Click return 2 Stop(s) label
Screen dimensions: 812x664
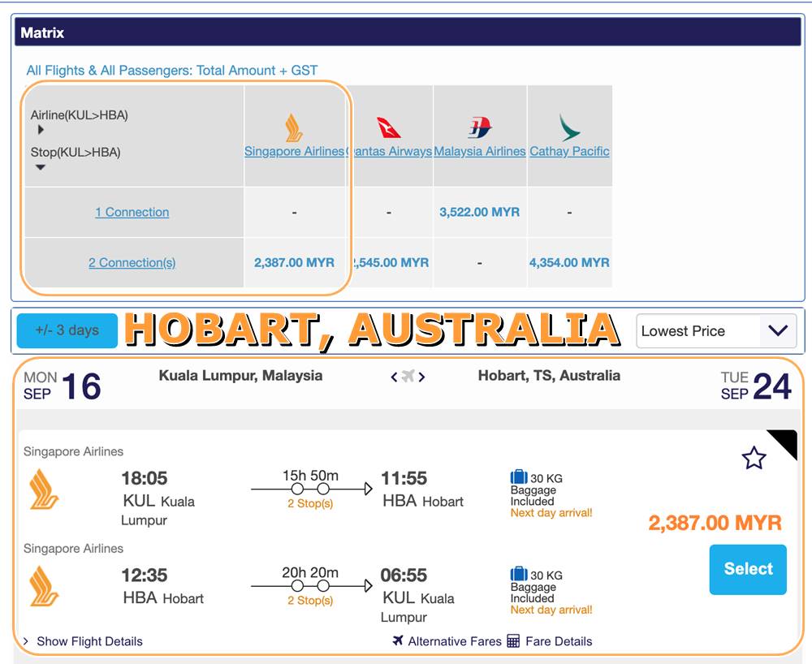tap(310, 601)
